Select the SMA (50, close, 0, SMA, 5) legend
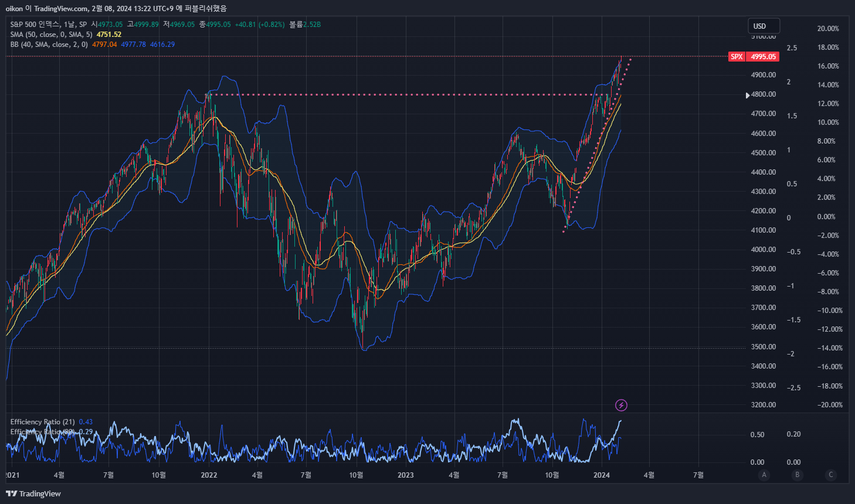Screen dimensions: 855x504 tap(51, 35)
